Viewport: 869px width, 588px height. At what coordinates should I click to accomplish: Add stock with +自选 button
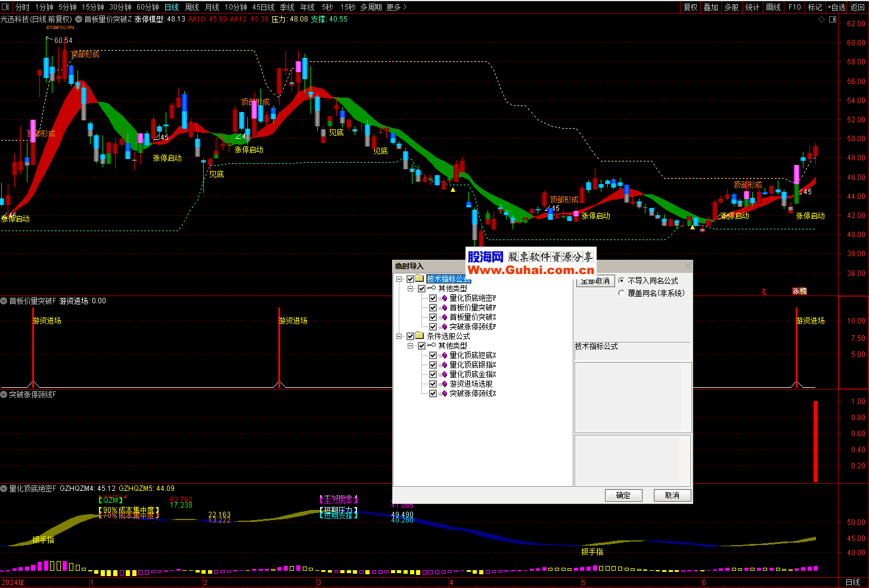pyautogui.click(x=837, y=7)
